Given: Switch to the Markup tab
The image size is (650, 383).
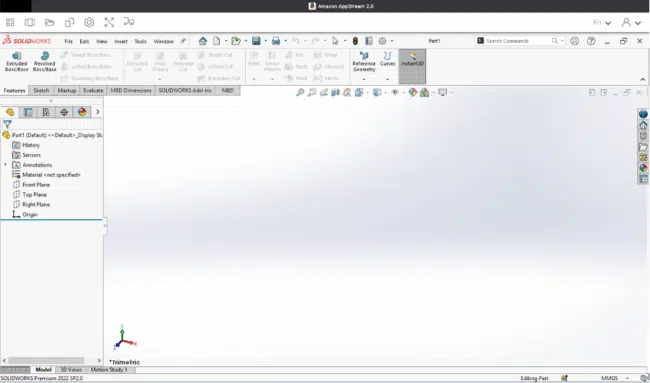Looking at the screenshot, I should pyautogui.click(x=67, y=90).
